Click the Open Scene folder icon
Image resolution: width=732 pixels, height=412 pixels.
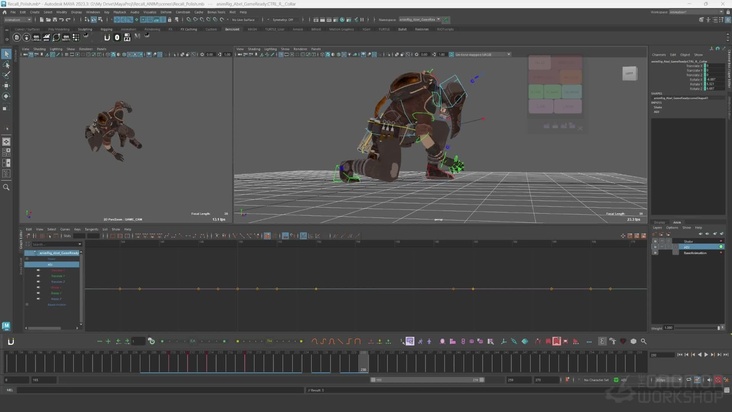[x=48, y=20]
